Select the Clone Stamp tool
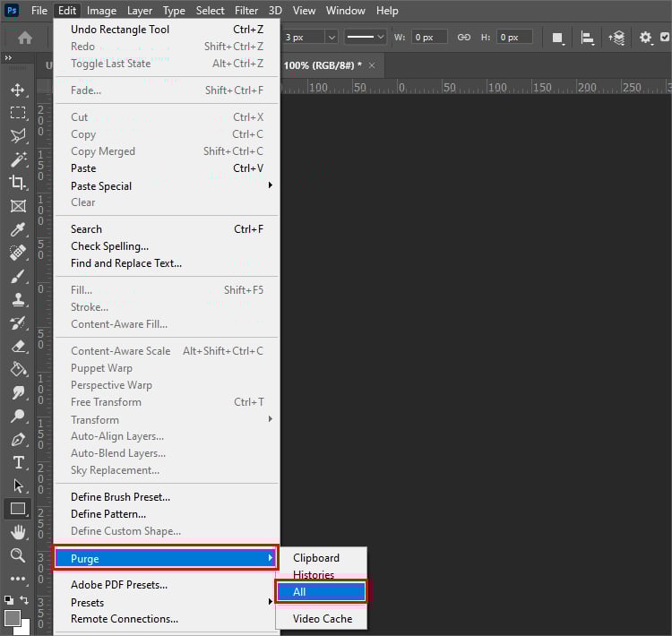Image resolution: width=672 pixels, height=636 pixels. [x=18, y=299]
